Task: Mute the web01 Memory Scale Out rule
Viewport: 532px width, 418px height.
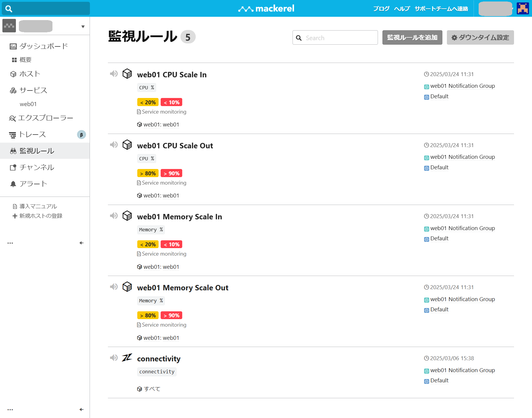Action: click(x=114, y=287)
